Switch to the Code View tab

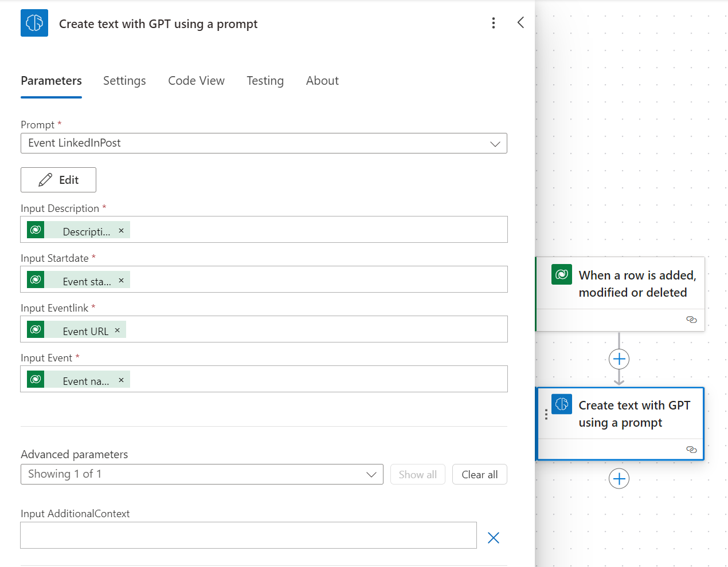(x=196, y=81)
